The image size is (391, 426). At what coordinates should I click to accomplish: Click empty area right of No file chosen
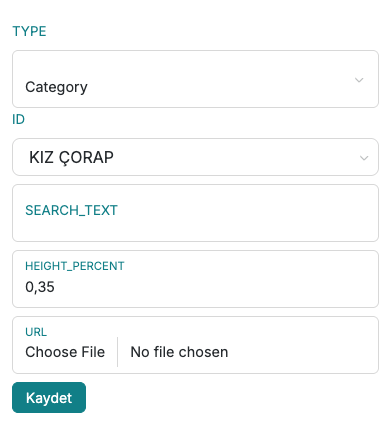(x=302, y=352)
